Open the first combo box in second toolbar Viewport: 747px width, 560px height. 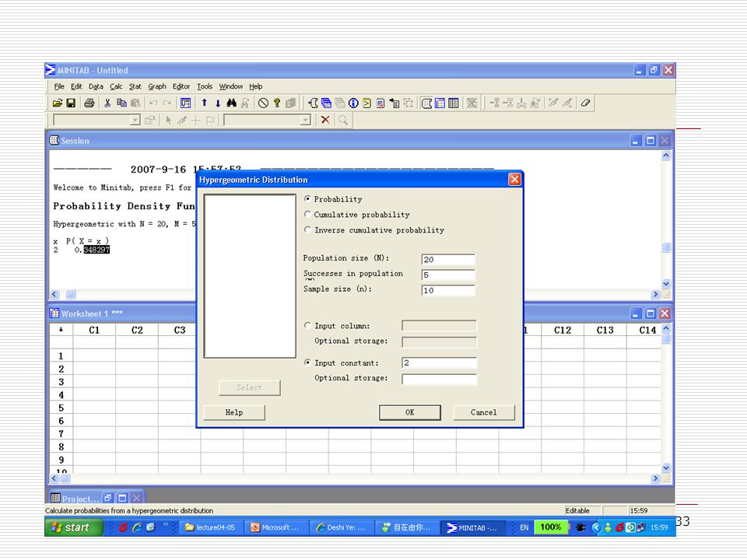click(x=135, y=121)
